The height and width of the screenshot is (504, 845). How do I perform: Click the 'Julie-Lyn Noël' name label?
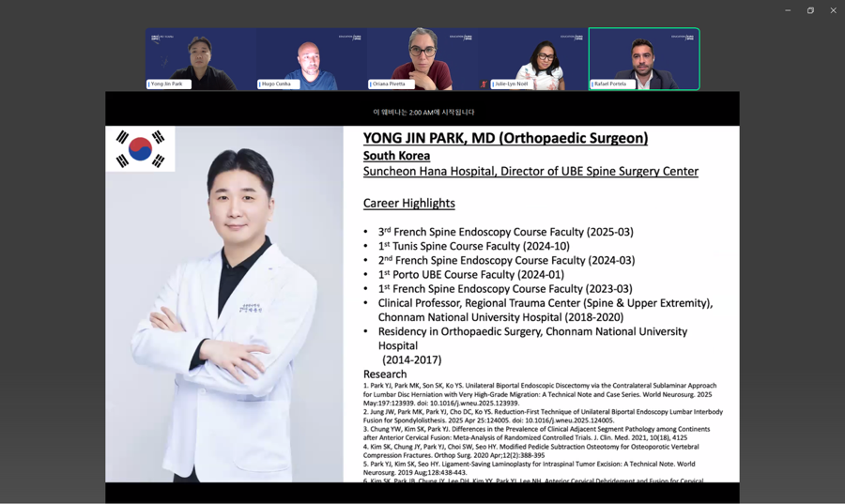(512, 84)
